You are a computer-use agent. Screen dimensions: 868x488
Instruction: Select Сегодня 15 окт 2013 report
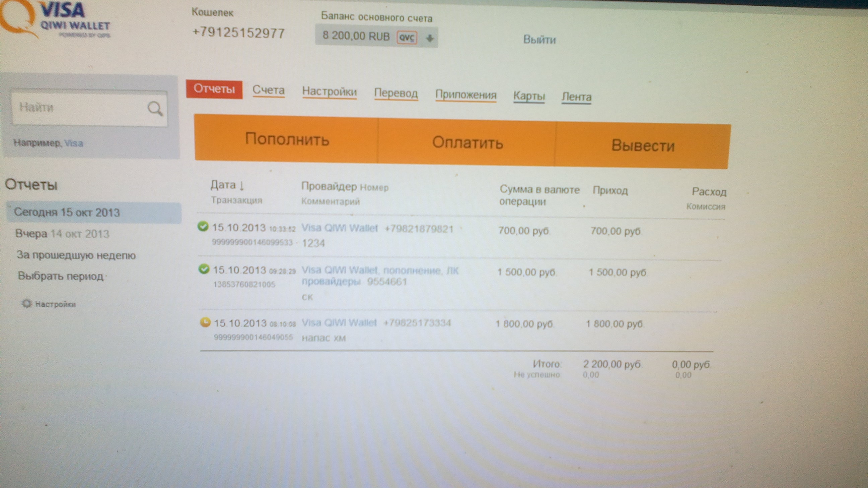(94, 212)
